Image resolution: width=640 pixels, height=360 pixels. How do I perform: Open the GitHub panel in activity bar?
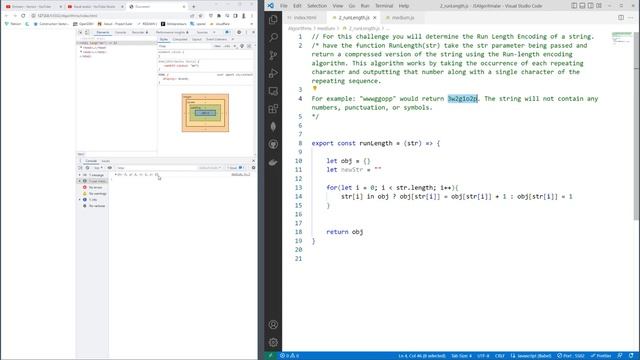273,144
